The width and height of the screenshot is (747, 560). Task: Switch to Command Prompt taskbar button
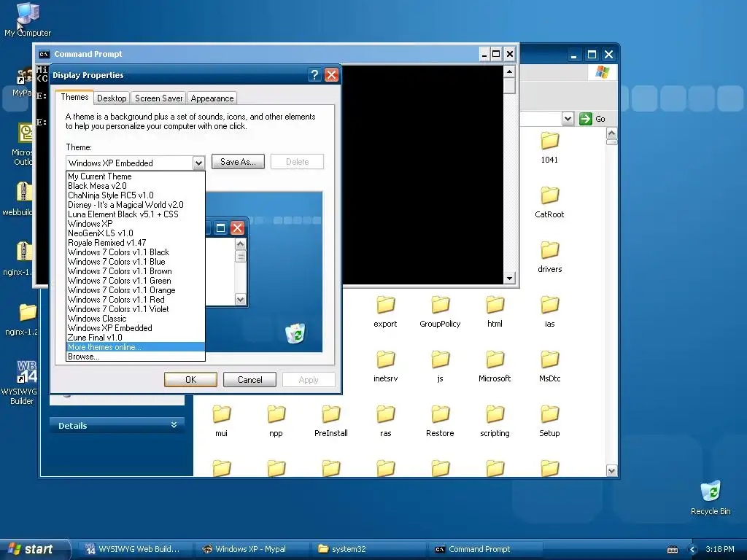484,549
